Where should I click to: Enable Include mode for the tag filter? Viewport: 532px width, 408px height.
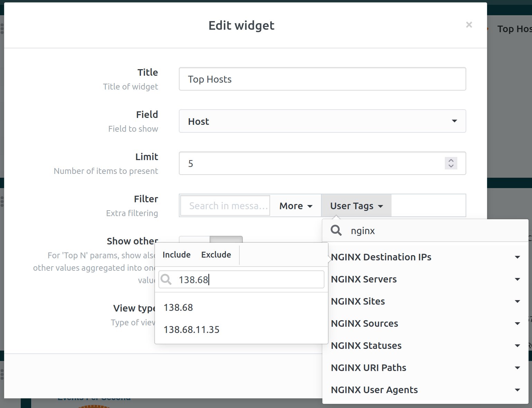[176, 254]
